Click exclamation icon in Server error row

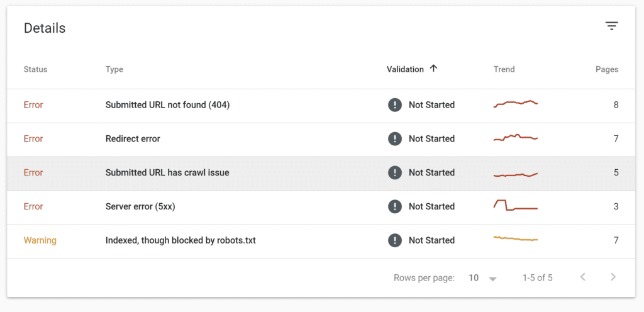(395, 206)
